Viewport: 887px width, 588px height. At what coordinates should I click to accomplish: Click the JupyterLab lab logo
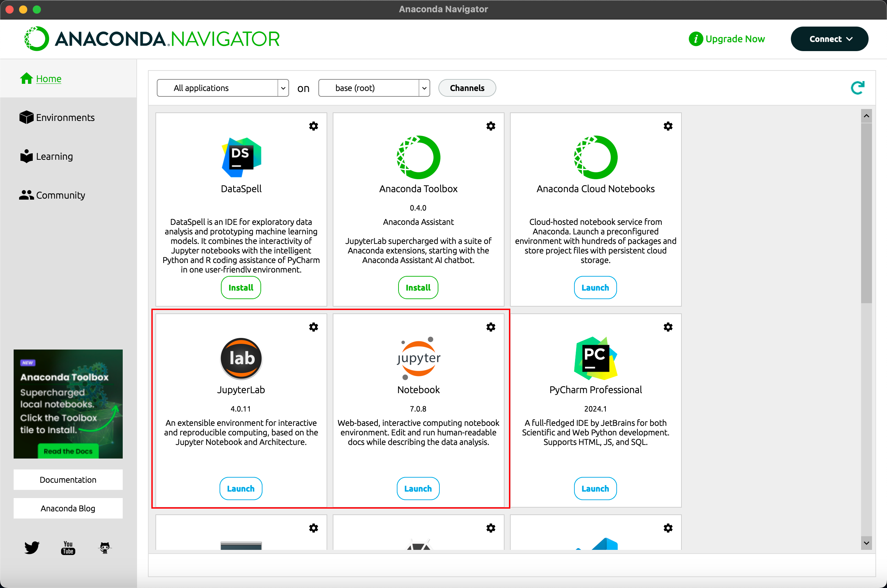[x=241, y=358]
